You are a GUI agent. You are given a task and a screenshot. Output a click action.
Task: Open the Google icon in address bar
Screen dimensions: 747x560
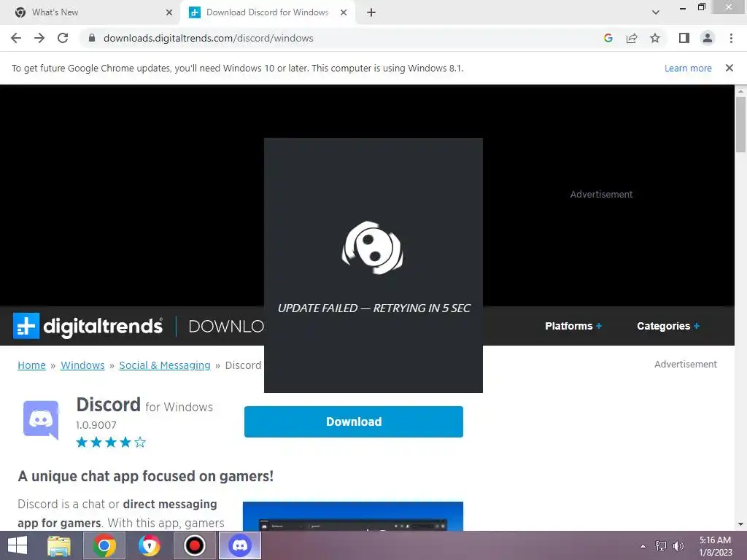coord(608,38)
